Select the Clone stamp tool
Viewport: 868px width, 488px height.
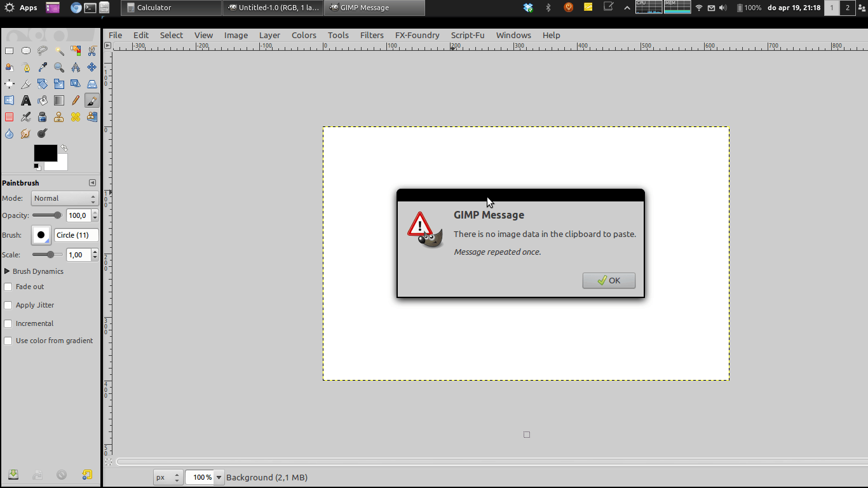click(x=59, y=117)
